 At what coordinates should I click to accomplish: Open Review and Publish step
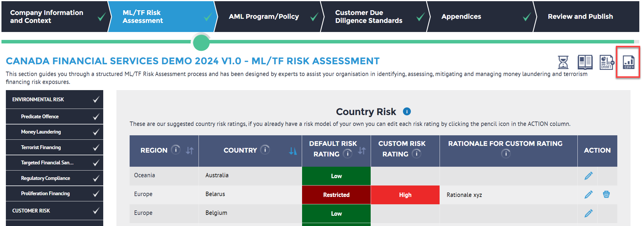point(587,16)
